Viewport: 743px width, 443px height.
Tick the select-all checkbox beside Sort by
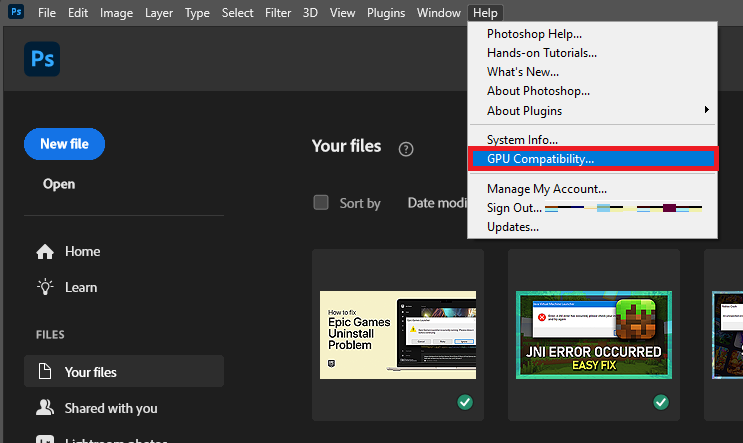tap(321, 203)
